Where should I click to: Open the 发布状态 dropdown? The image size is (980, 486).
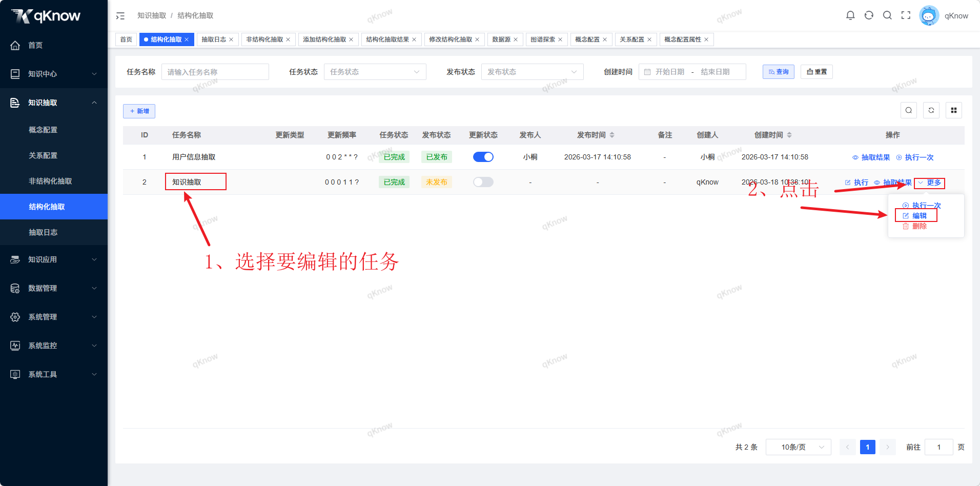532,72
